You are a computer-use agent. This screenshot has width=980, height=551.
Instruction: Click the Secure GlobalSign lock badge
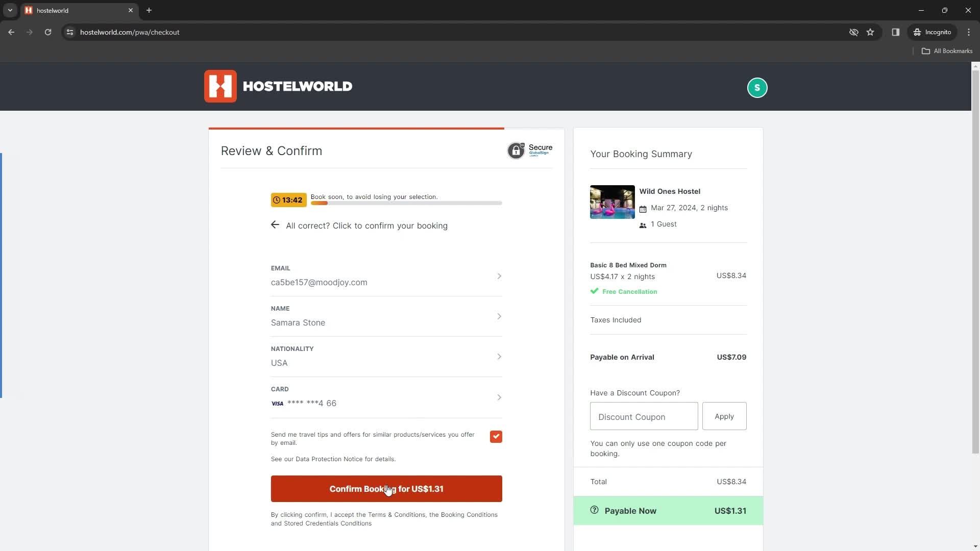[x=529, y=151]
